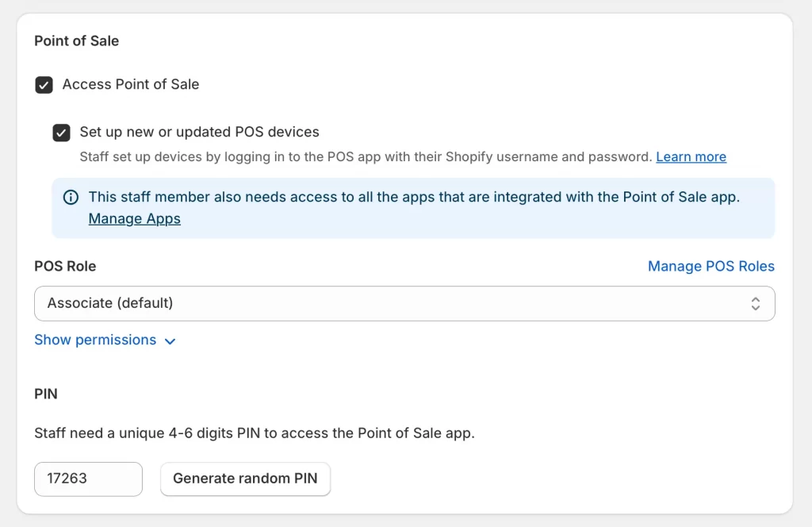
Task: Click the info icon in the blue banner
Action: pos(71,198)
